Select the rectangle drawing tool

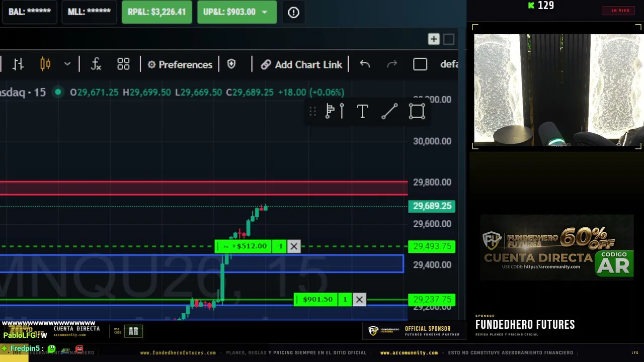(417, 111)
